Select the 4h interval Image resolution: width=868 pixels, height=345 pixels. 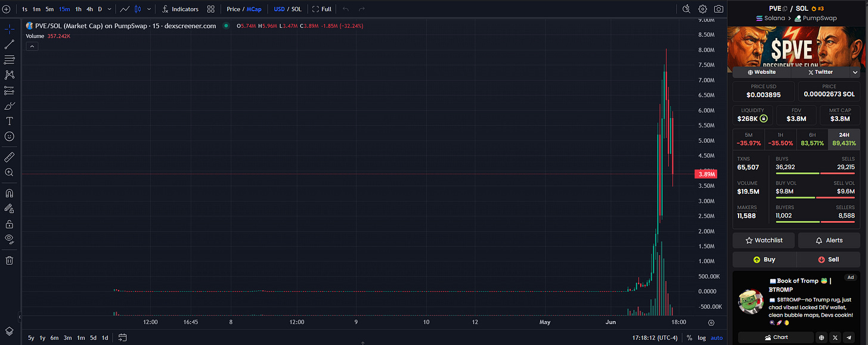coord(89,9)
